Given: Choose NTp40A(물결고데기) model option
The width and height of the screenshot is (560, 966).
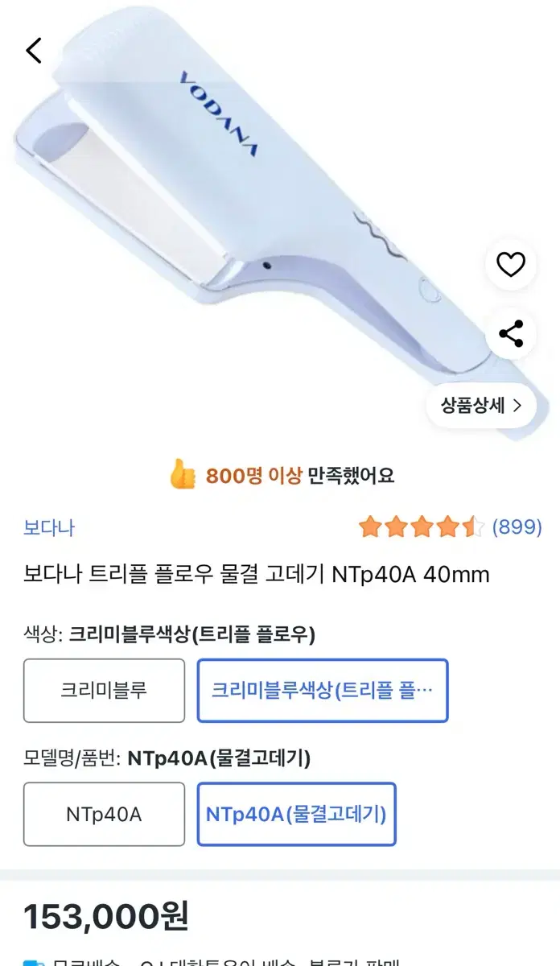Looking at the screenshot, I should pyautogui.click(x=296, y=814).
